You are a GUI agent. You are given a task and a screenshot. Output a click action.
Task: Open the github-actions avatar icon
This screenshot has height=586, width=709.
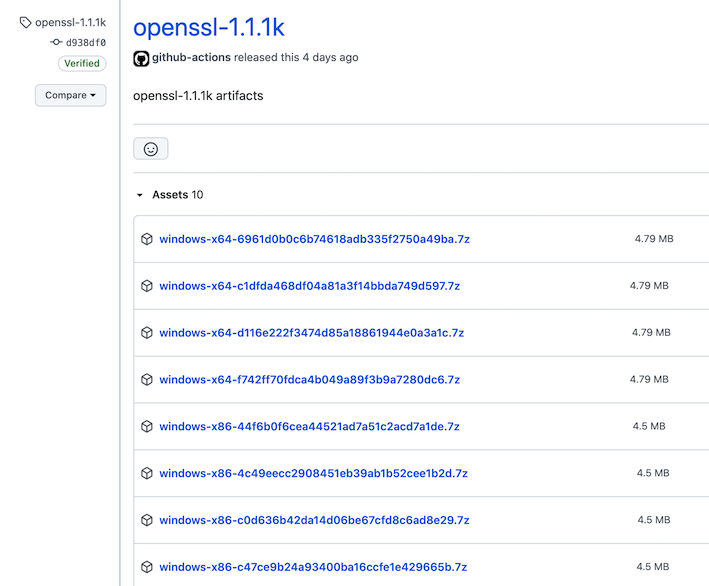pos(141,58)
